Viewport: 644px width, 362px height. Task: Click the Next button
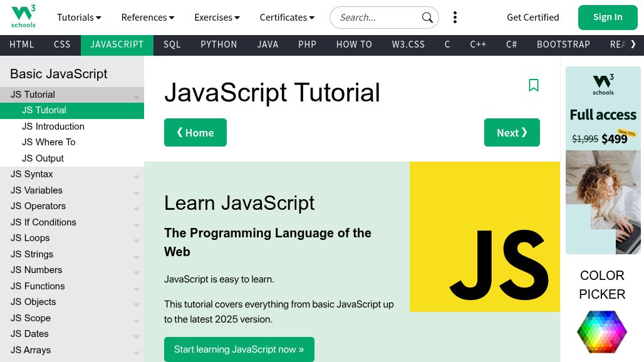(512, 133)
